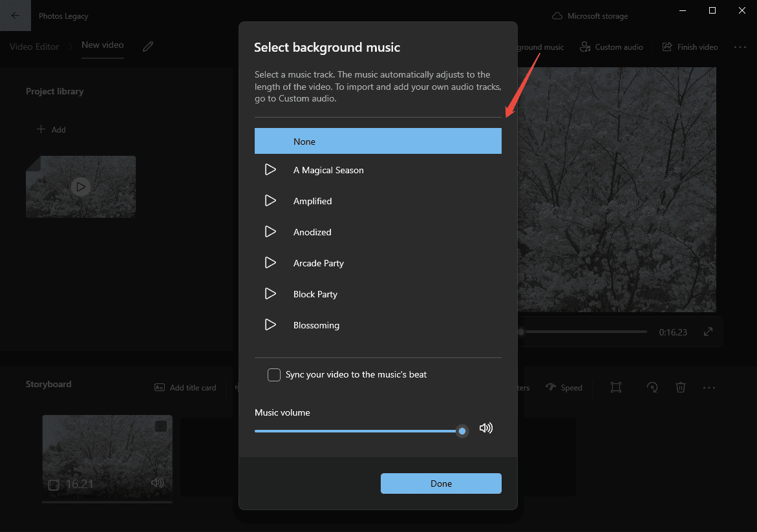Click the rotate clip icon

click(x=652, y=387)
